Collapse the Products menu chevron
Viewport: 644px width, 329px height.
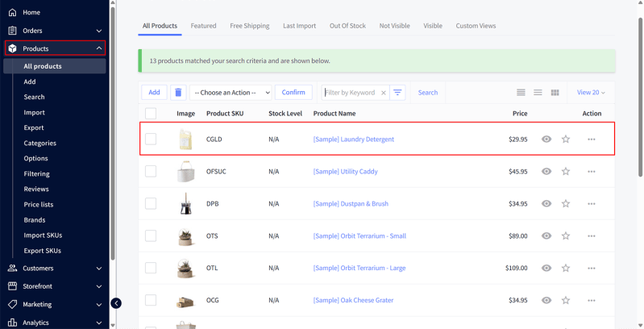click(x=99, y=48)
